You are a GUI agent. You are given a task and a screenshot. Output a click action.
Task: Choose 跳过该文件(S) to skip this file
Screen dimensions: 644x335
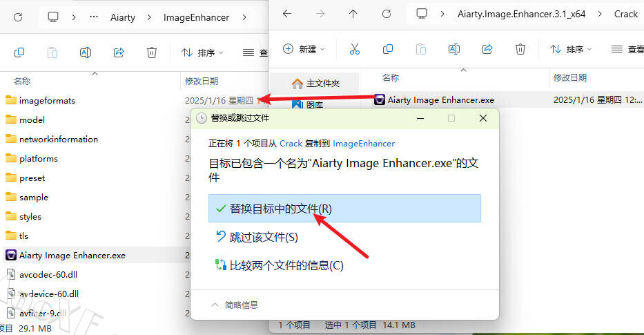264,237
